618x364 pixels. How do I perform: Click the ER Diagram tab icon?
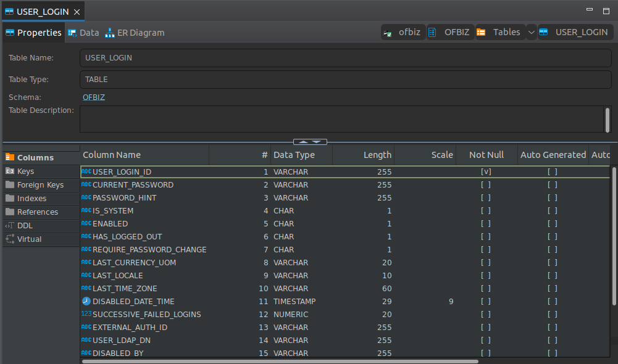pos(110,33)
